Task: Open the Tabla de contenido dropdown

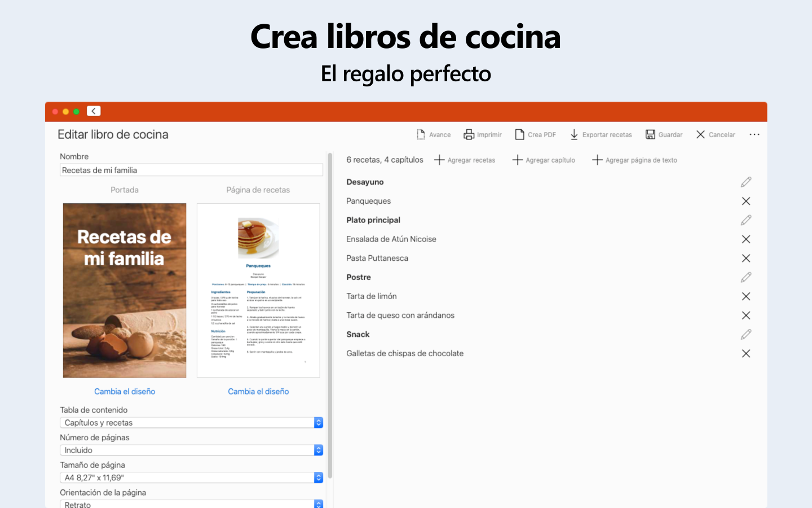Action: [x=191, y=422]
